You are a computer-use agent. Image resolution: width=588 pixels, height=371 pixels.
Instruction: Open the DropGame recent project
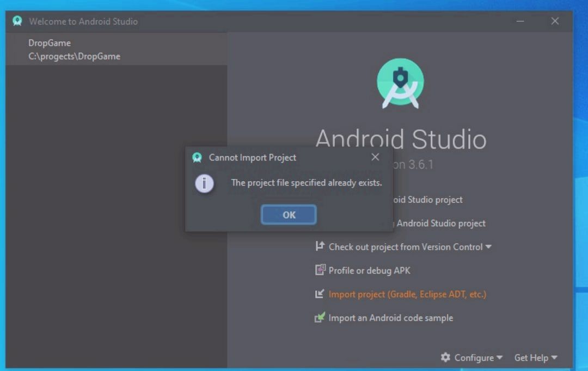point(117,49)
